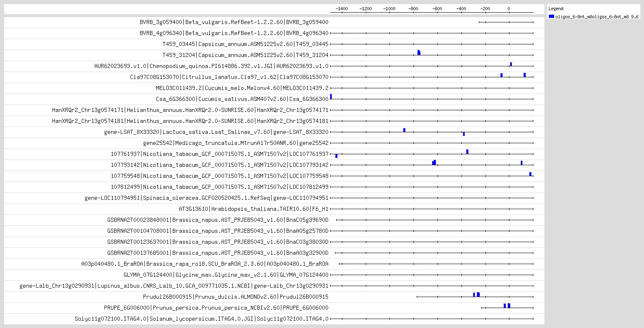This screenshot has height=328, width=644.
Task: Click PRUPE_6G006000 marker near position -40
Action: tap(505, 306)
